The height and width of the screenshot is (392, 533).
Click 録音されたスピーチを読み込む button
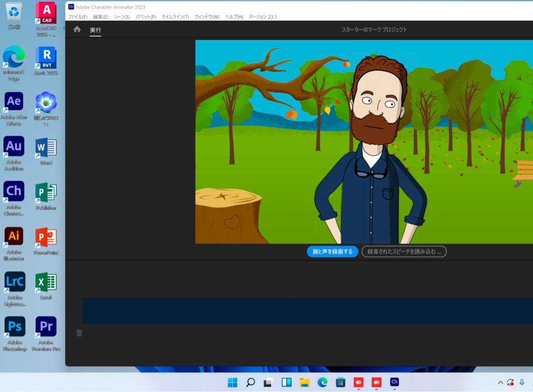pyautogui.click(x=404, y=251)
